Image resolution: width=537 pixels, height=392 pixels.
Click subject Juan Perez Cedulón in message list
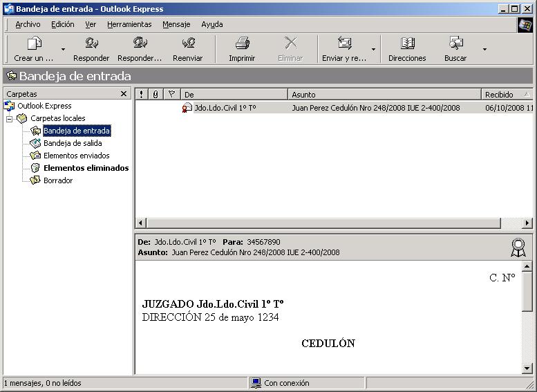(376, 108)
